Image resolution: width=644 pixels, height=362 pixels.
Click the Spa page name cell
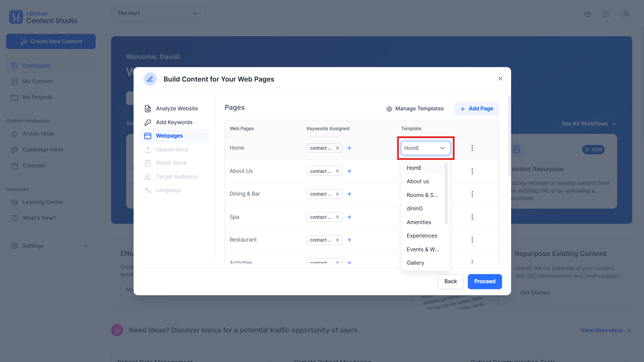coord(234,217)
